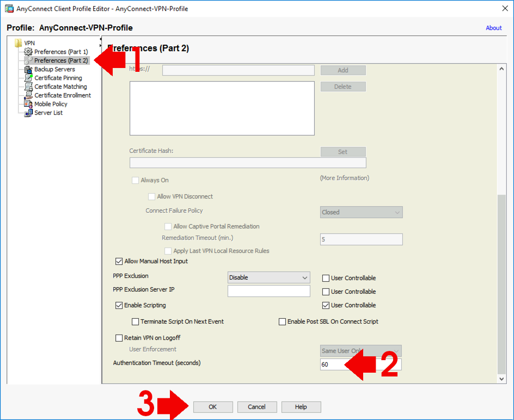This screenshot has width=514, height=420.
Task: Uncheck Enable Scripting checkbox
Action: click(x=119, y=305)
